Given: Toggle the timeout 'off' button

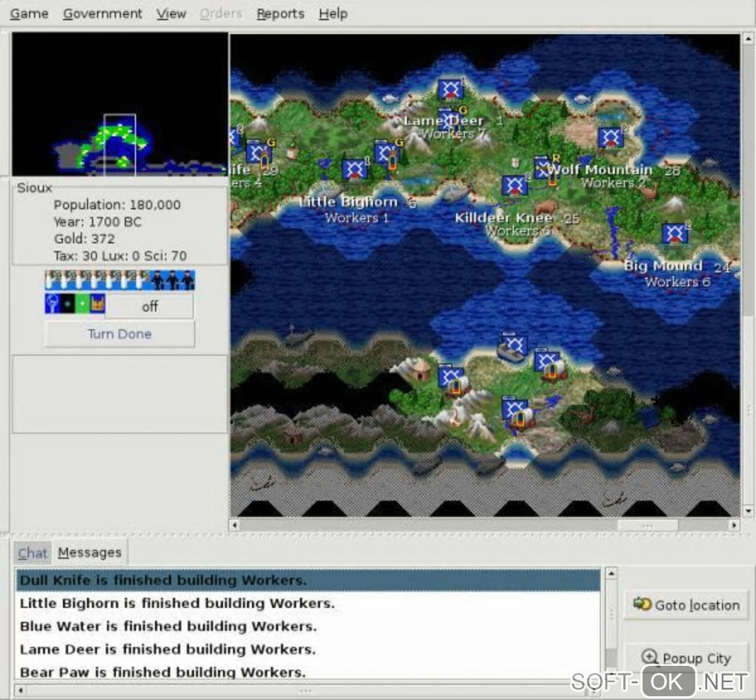Looking at the screenshot, I should (150, 306).
